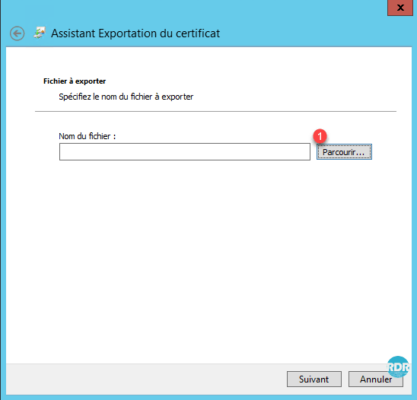Click the certificate wizard icon beside the title
The height and width of the screenshot is (400, 417).
click(39, 33)
